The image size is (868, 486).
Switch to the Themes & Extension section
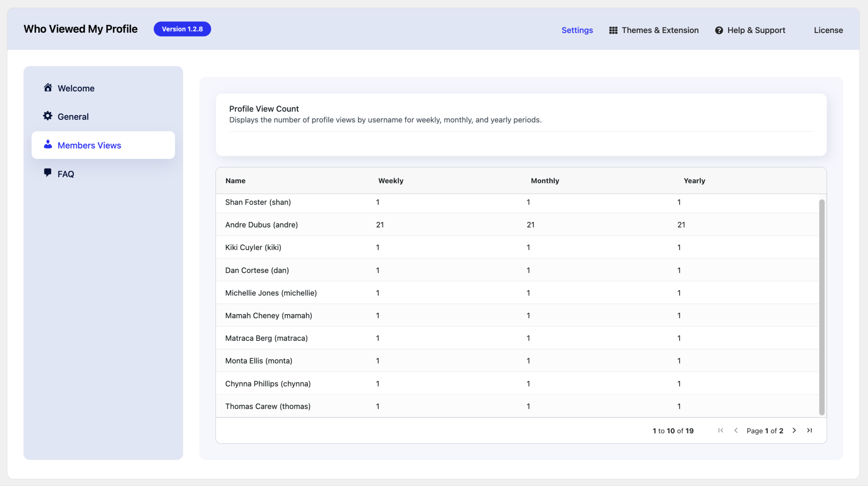(660, 30)
